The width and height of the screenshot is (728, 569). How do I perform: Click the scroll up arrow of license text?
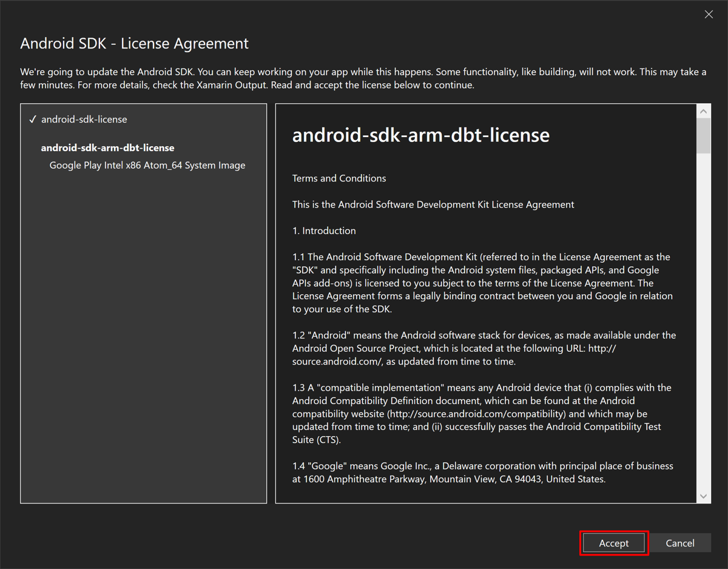tap(703, 111)
